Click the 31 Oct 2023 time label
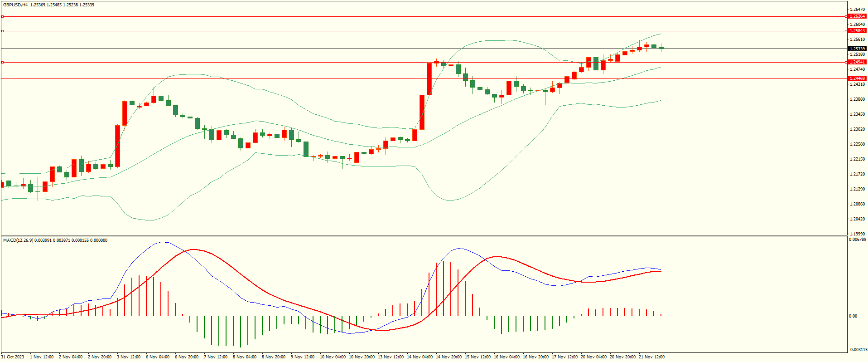Viewport: 868px width, 362px height. coord(13,357)
